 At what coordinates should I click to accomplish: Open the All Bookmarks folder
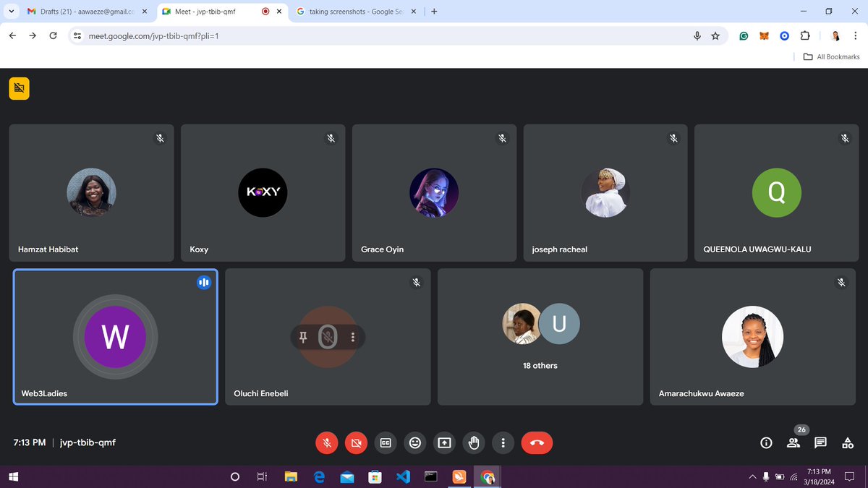pos(832,56)
